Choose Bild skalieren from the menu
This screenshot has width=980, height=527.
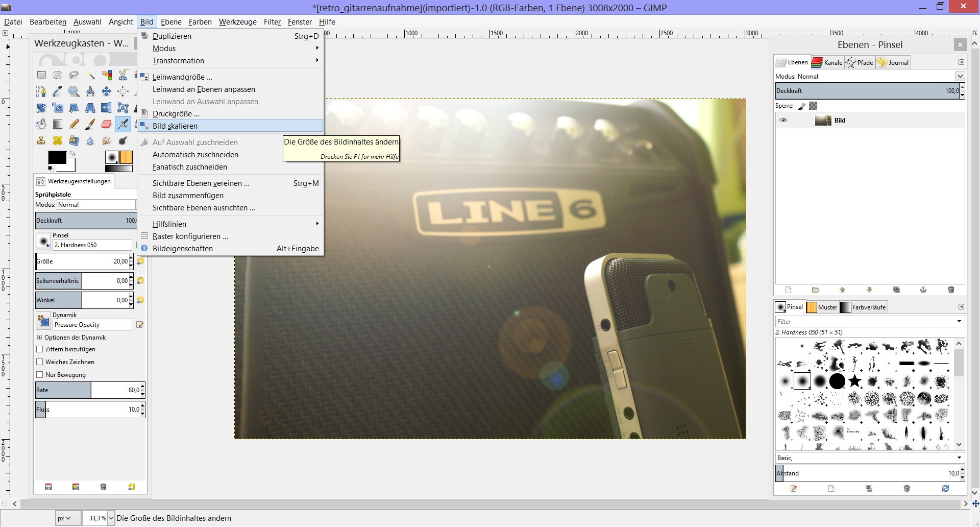pyautogui.click(x=231, y=126)
